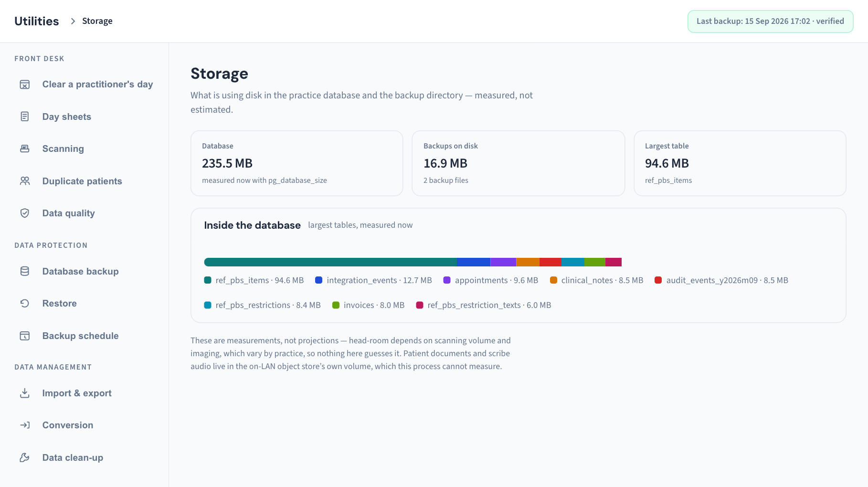Click the Database backup cylinder icon

pos(25,271)
